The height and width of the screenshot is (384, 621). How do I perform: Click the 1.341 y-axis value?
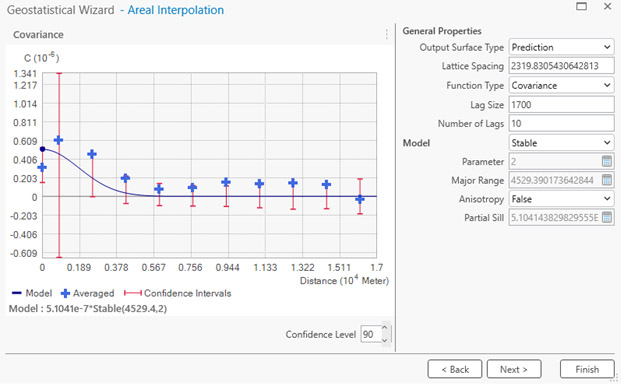coord(25,74)
